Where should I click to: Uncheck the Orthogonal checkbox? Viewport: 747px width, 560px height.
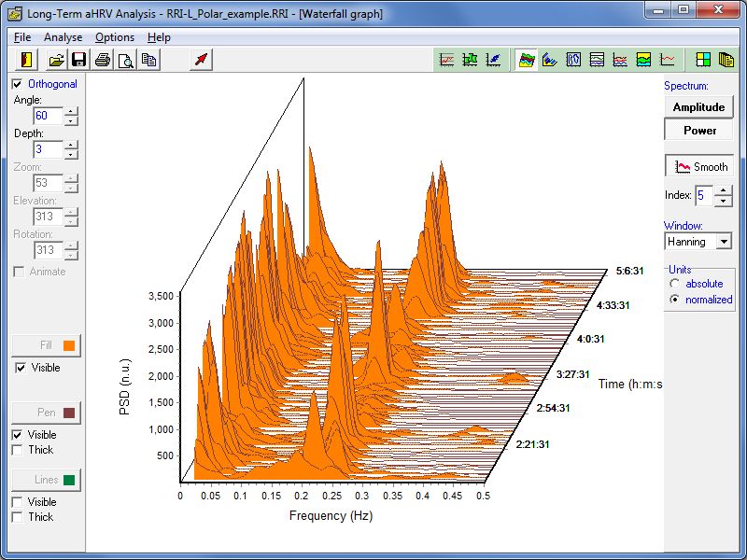(x=18, y=84)
